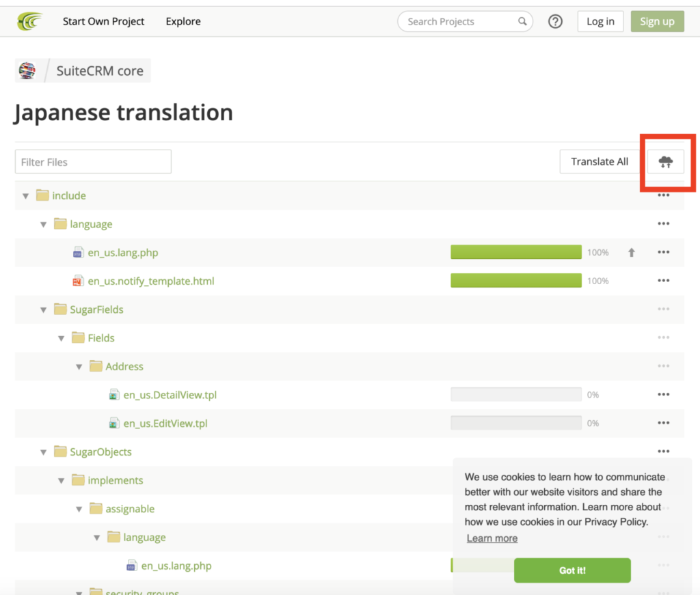This screenshot has height=595, width=700.
Task: Collapse the assignable folder
Action: point(79,510)
